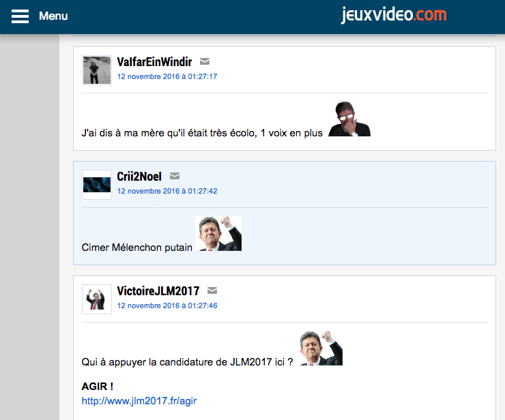Image resolution: width=505 pixels, height=420 pixels.
Task: Send private message to ValfarEinWindir via envelope
Action: 205,62
